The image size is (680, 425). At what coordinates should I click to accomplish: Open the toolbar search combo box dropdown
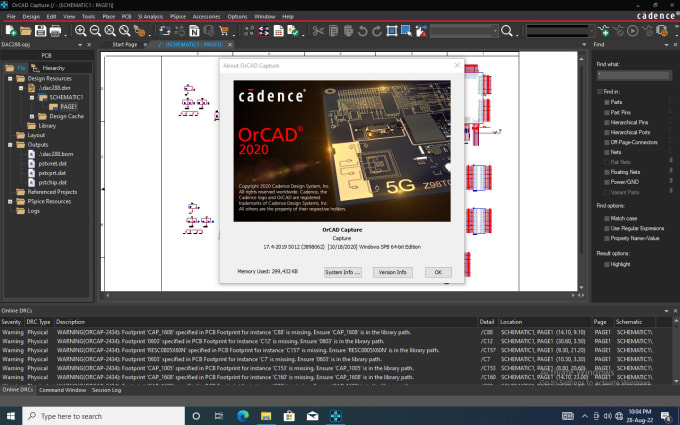coord(495,31)
